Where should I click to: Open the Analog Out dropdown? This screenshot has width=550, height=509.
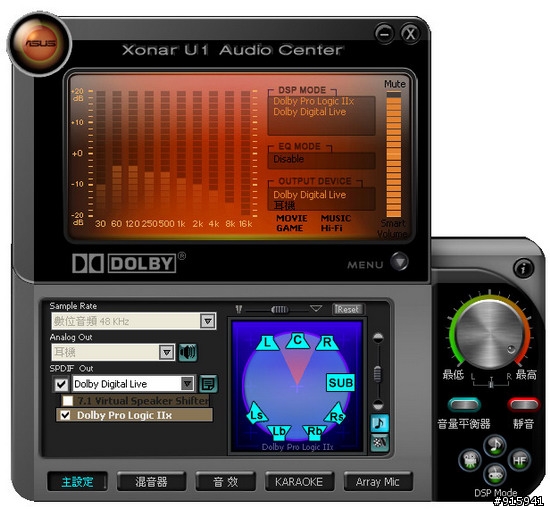coord(167,352)
